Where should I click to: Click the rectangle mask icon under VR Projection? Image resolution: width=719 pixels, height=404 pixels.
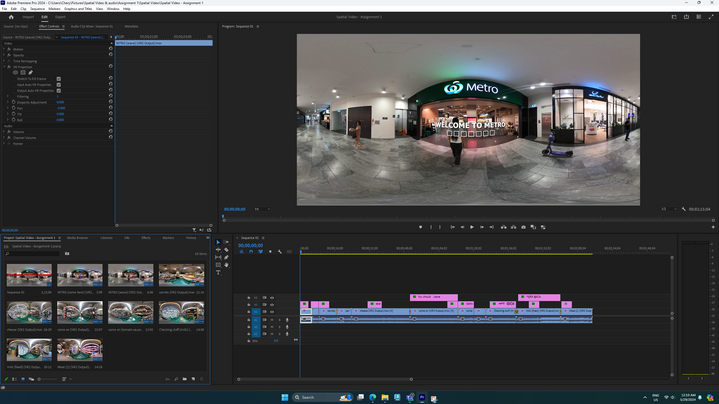23,72
